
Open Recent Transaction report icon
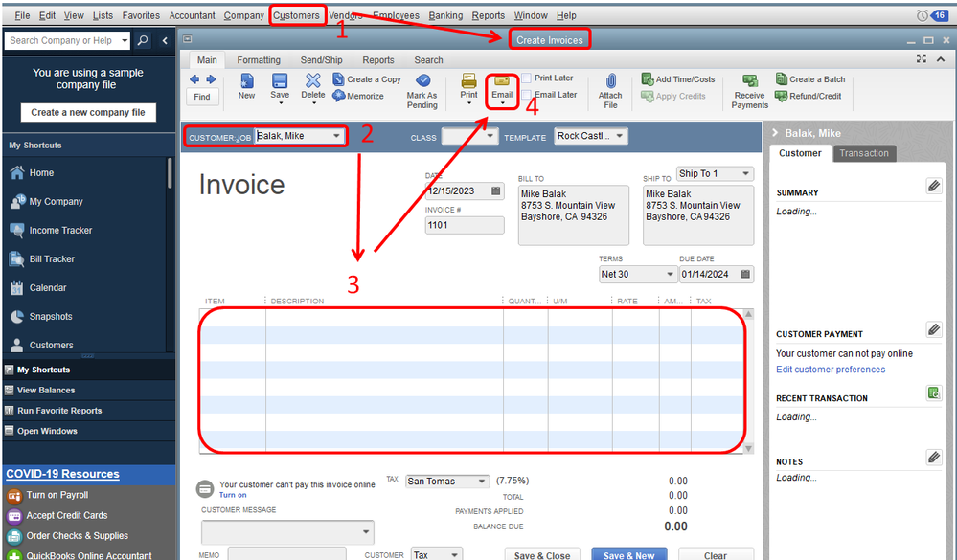pos(934,392)
